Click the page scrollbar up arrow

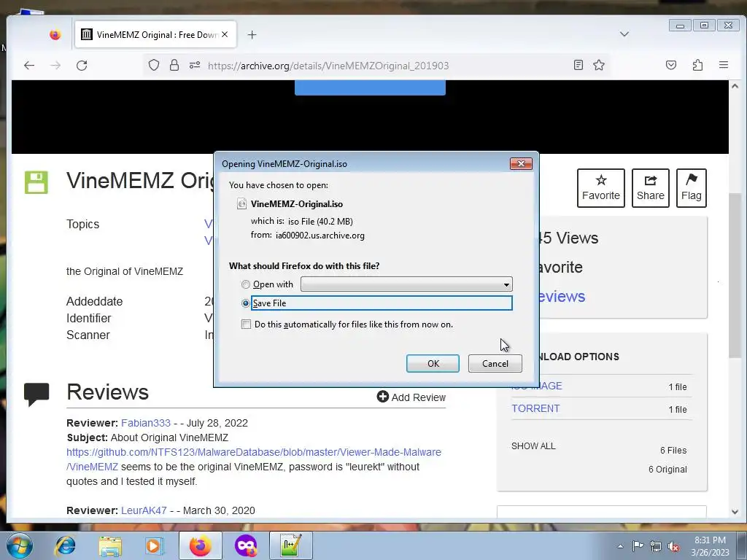click(x=735, y=86)
